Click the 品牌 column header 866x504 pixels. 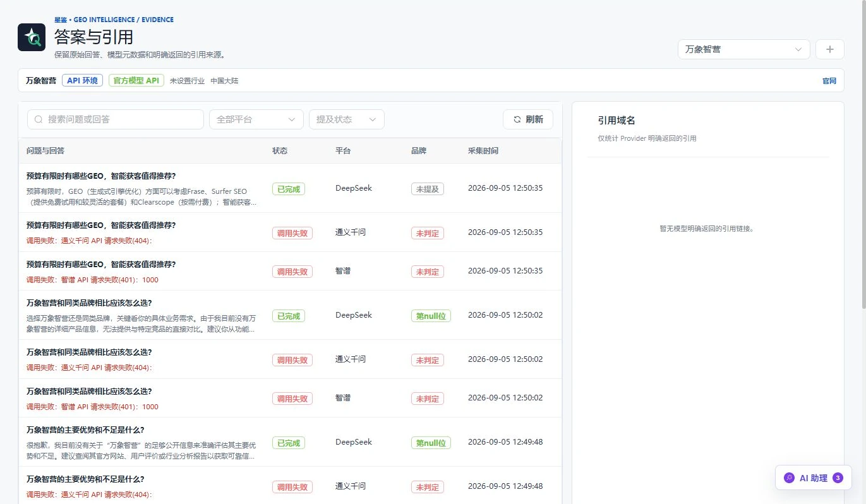[419, 151]
